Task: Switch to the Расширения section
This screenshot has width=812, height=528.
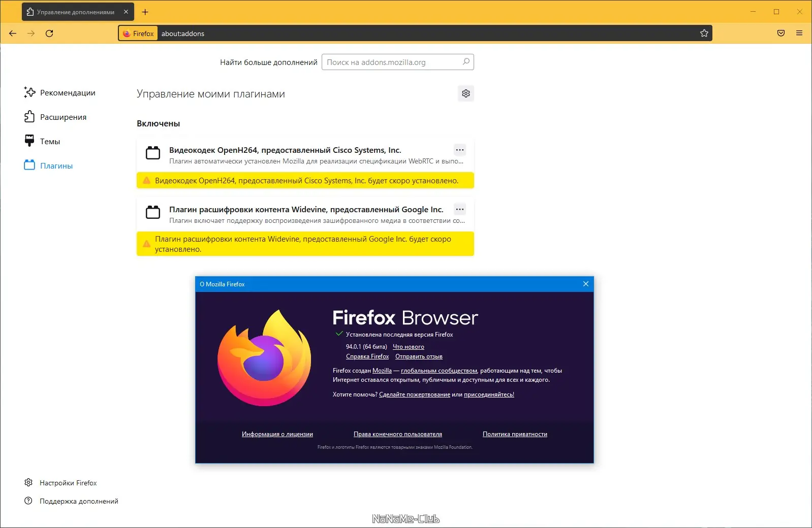Action: [x=55, y=117]
